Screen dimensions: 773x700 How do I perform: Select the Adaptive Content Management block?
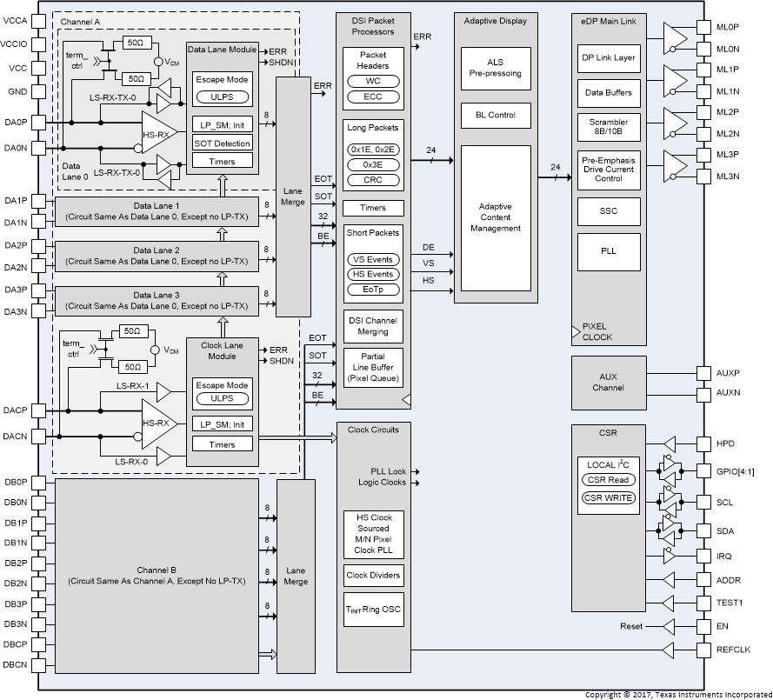[x=496, y=217]
